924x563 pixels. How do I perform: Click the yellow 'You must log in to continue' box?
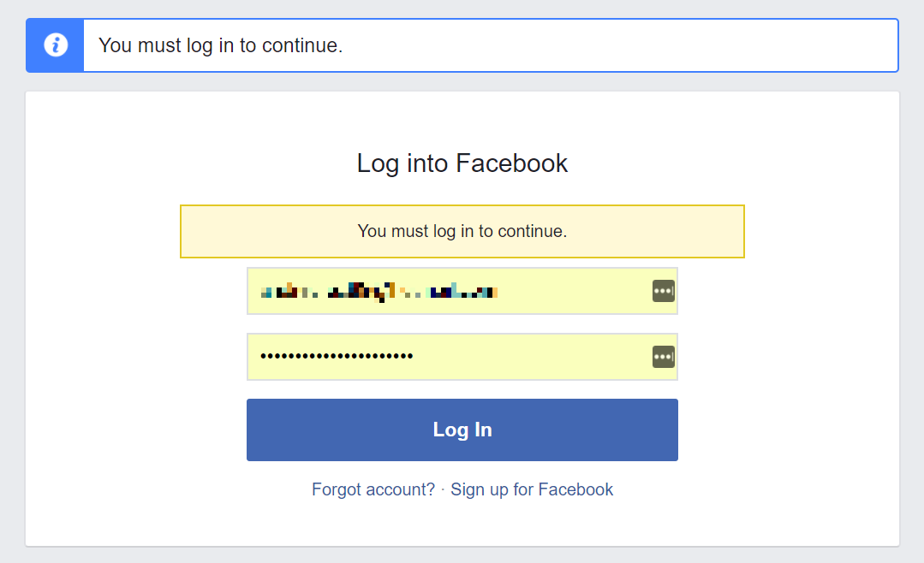pyautogui.click(x=462, y=231)
